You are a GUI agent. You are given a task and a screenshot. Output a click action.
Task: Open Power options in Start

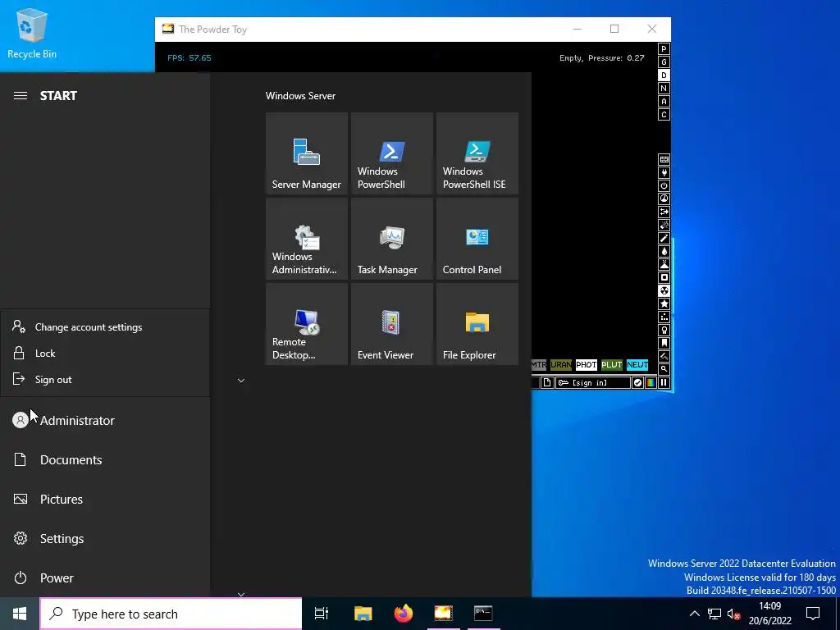[x=105, y=578]
